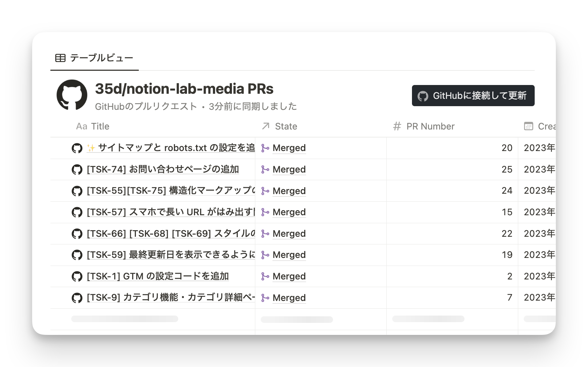Click Merged state for the TSK-57 row

tap(289, 212)
